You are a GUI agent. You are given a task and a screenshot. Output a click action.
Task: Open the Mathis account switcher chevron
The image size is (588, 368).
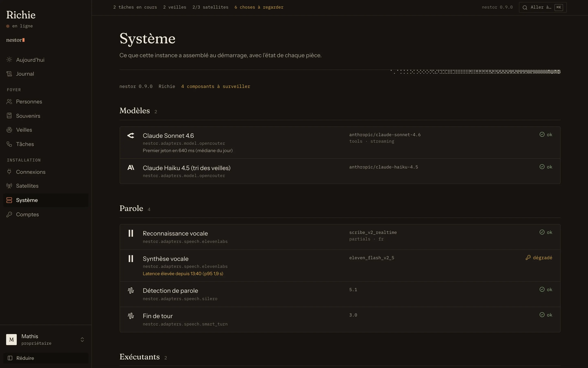(82, 340)
